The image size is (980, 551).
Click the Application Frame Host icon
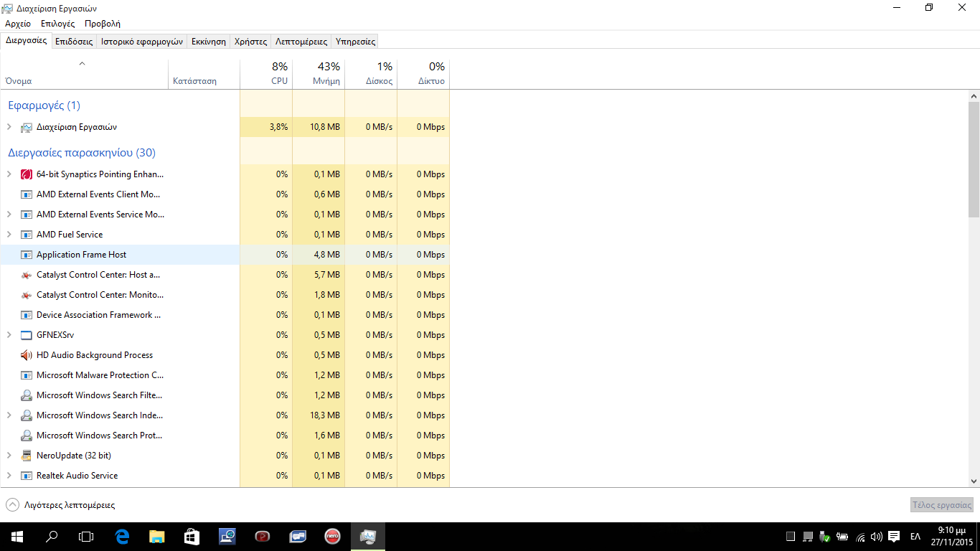coord(27,255)
